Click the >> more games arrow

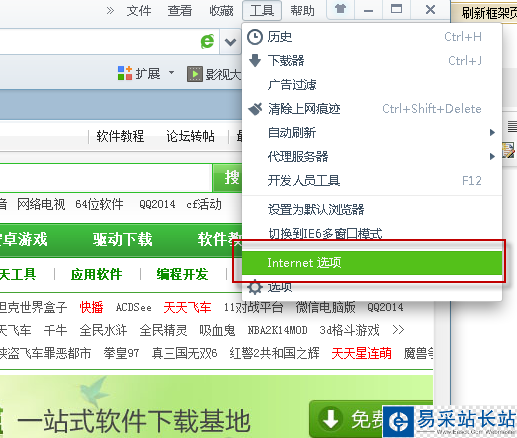(398, 330)
